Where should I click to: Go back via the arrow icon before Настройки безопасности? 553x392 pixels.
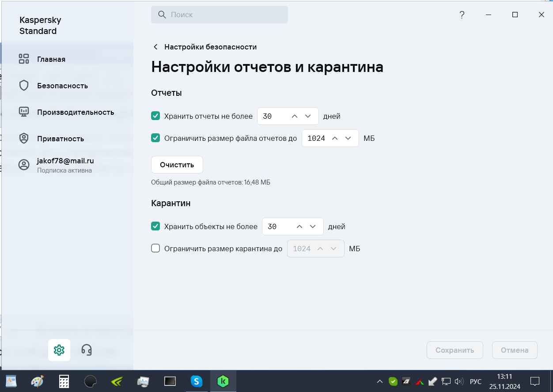tap(155, 47)
